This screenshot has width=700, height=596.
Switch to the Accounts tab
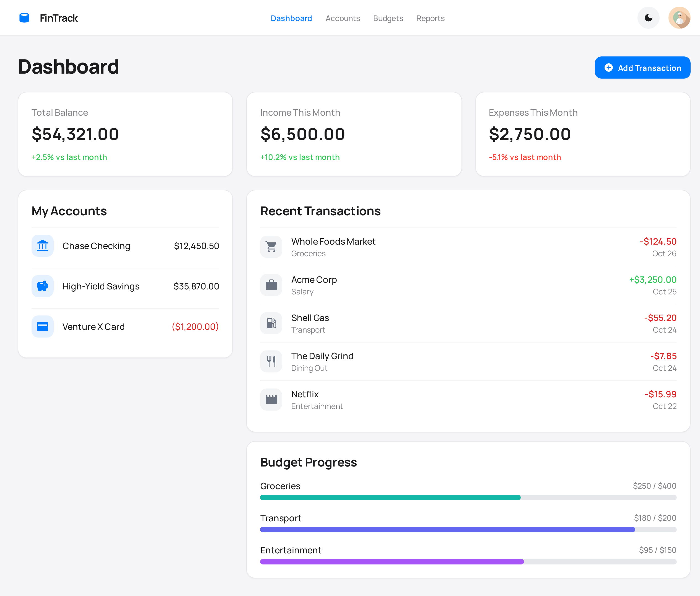click(343, 18)
